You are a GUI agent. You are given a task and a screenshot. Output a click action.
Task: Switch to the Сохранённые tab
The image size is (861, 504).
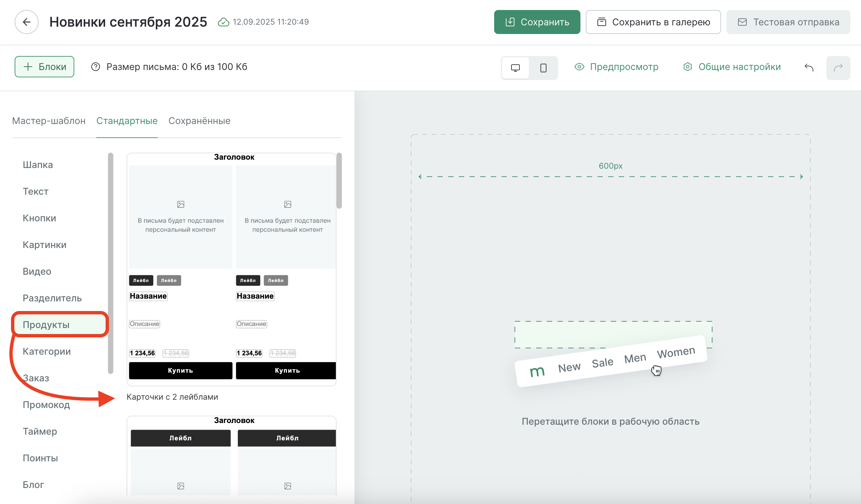point(199,121)
